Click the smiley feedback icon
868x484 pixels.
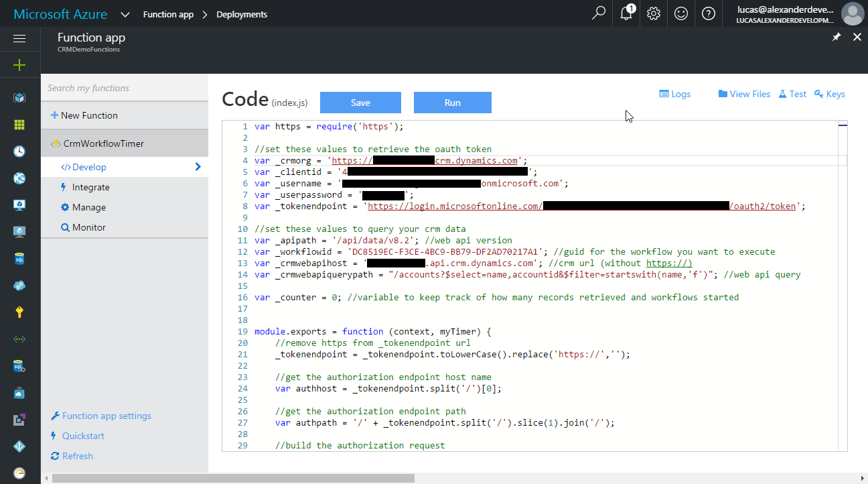[x=681, y=13]
